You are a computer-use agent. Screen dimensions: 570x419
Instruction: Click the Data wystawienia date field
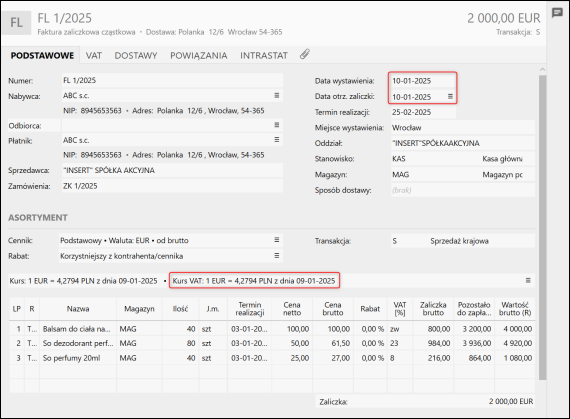pyautogui.click(x=423, y=81)
